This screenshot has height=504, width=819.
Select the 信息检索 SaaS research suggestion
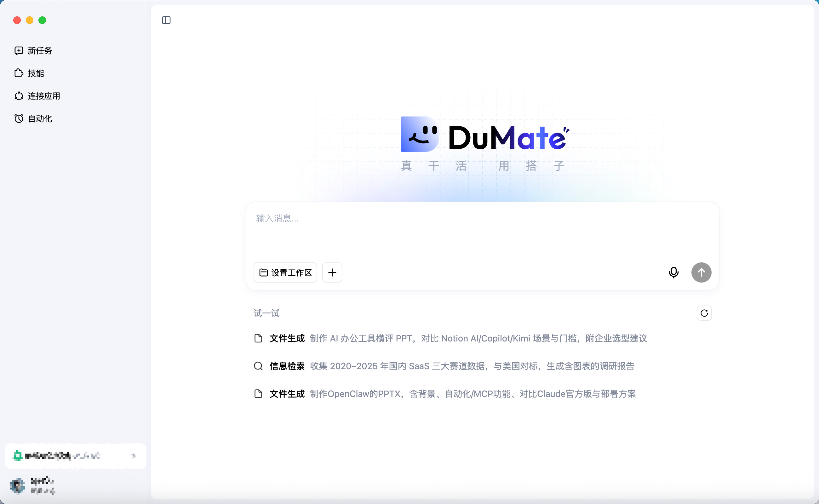(444, 366)
